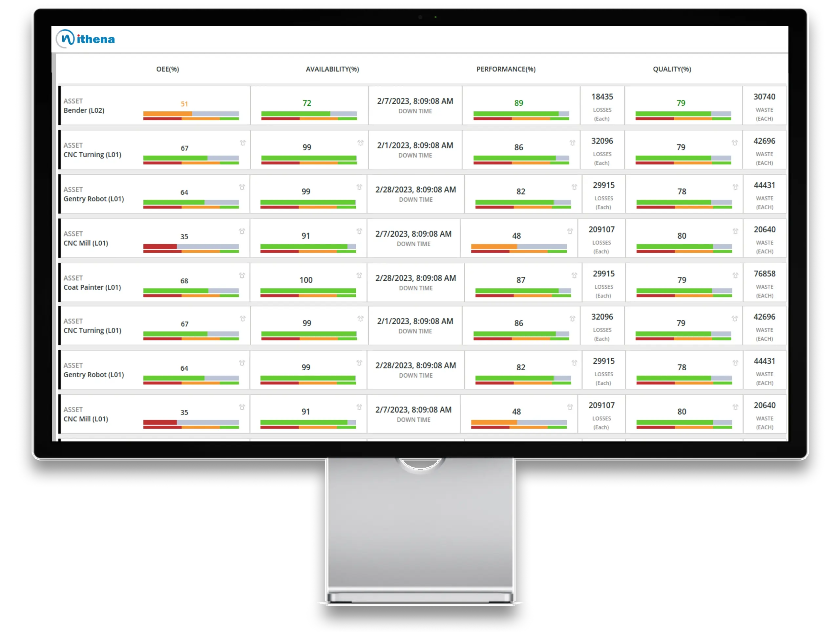Click OEE alarm bell in lower Gentry Robot row
This screenshot has width=840, height=632.
pyautogui.click(x=242, y=363)
